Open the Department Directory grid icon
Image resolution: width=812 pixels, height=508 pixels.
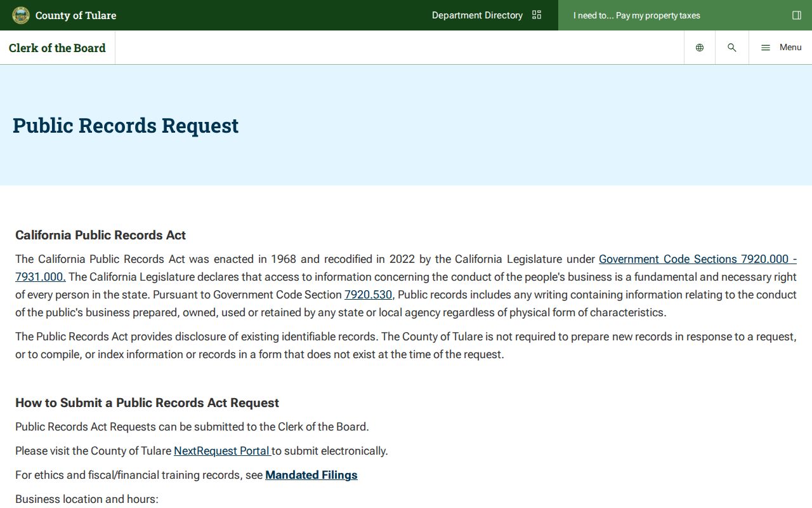click(x=537, y=15)
